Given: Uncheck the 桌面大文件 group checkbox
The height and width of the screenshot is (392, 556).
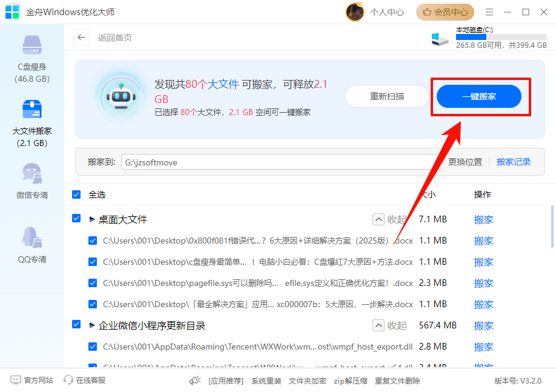Looking at the screenshot, I should [76, 218].
